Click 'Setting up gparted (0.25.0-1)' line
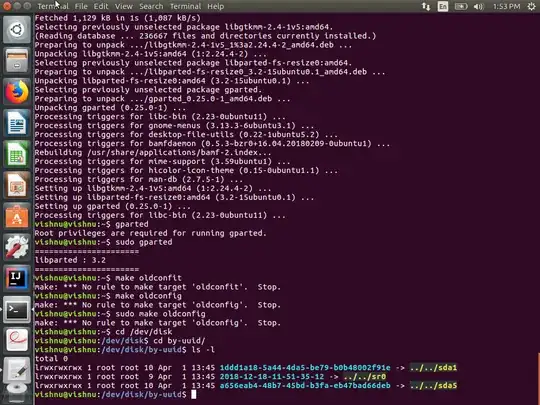540x405 pixels. click(x=113, y=206)
